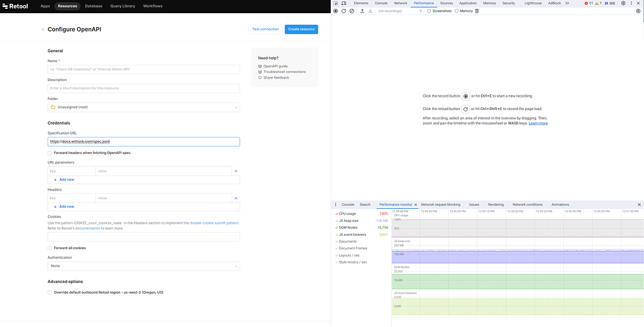Click the Share feedback chat icon
This screenshot has height=327, width=644.
tap(260, 77)
